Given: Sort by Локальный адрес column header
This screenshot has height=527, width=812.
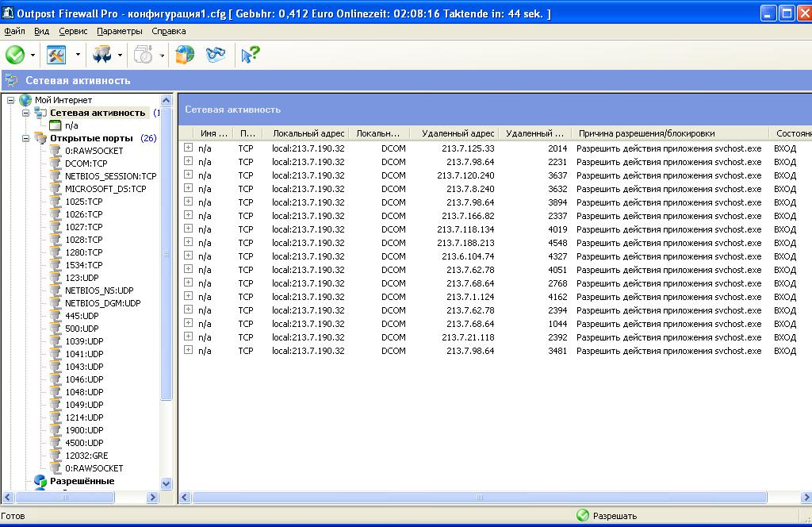Looking at the screenshot, I should click(305, 133).
